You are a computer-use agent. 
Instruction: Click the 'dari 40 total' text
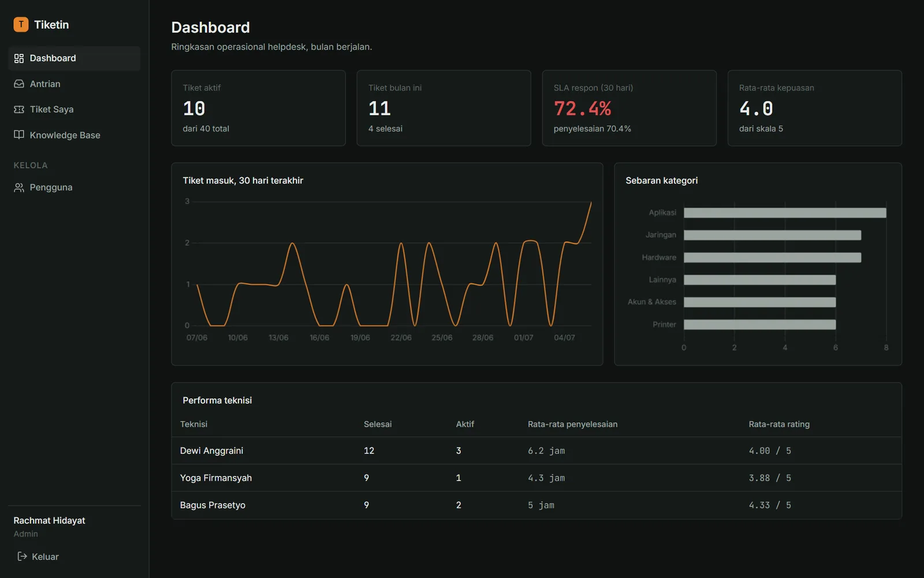(x=206, y=128)
